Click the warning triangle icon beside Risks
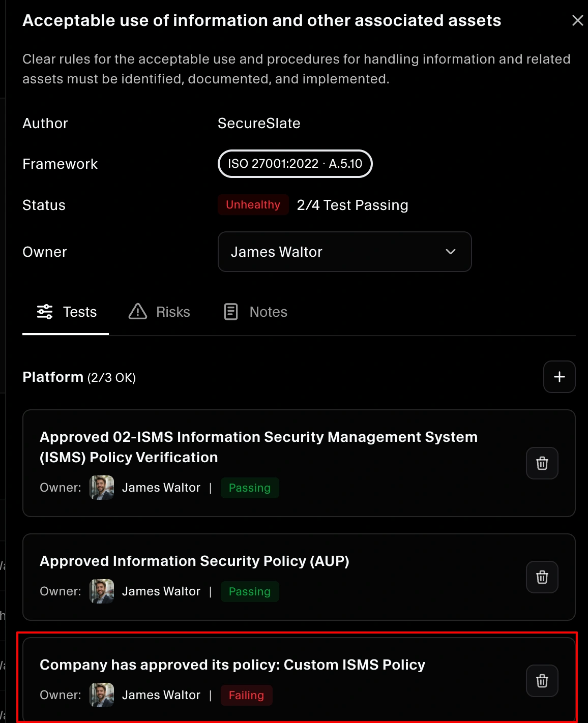Viewport: 588px width, 723px height. pos(137,312)
